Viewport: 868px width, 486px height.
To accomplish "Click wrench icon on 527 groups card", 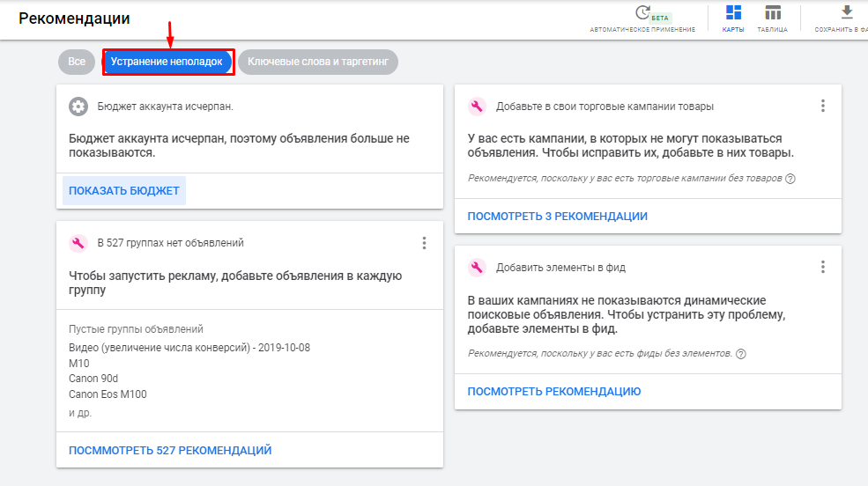I will [78, 243].
